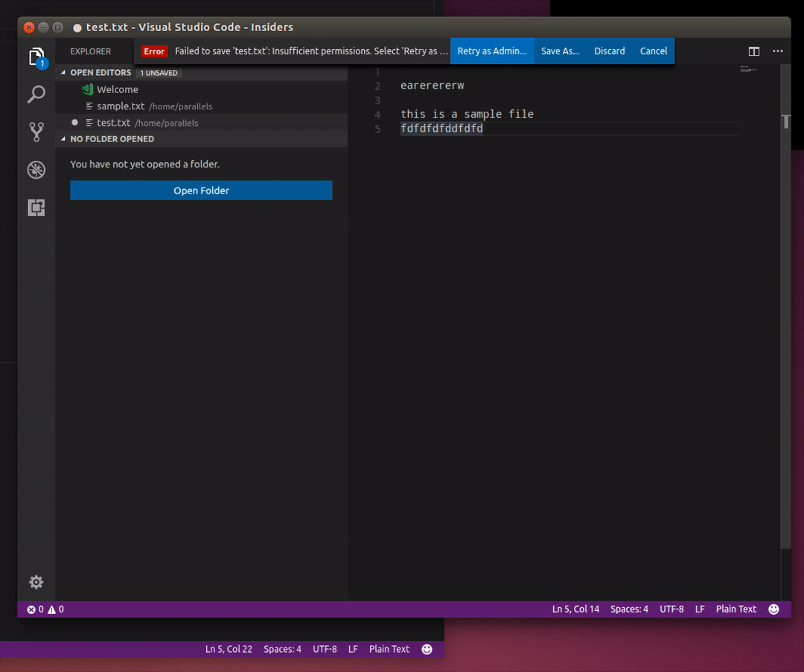Change LF line ending in front window
Viewport: 804px width, 672px height.
699,609
